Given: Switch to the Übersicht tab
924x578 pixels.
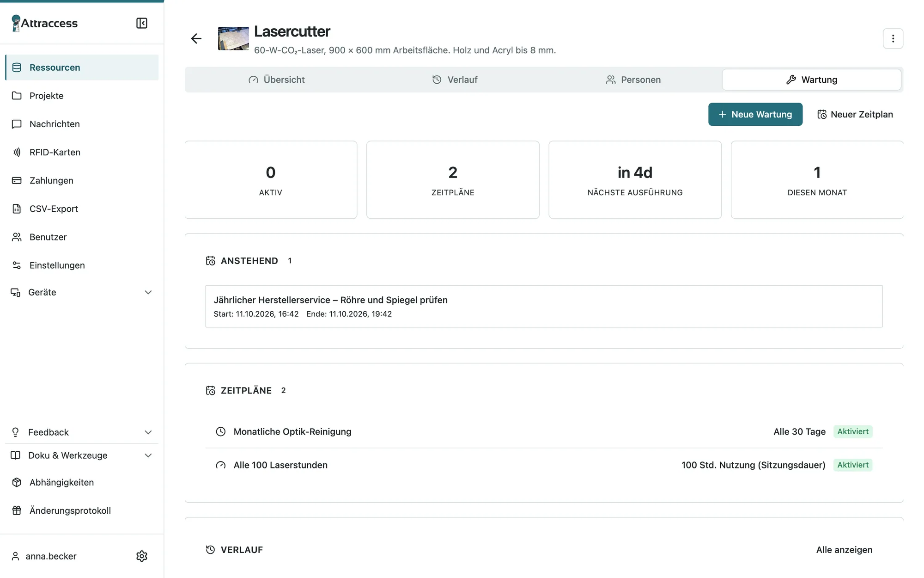Looking at the screenshot, I should 276,80.
